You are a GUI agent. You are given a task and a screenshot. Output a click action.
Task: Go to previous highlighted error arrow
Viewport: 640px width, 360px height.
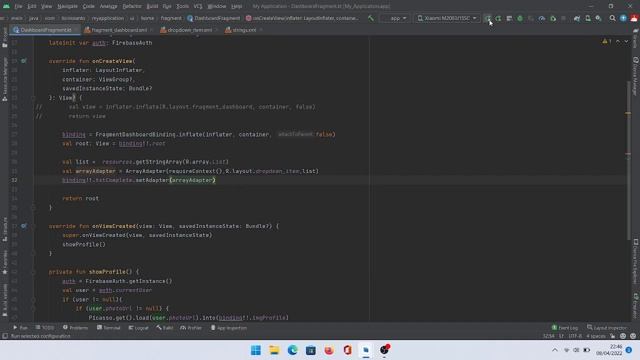pos(618,41)
